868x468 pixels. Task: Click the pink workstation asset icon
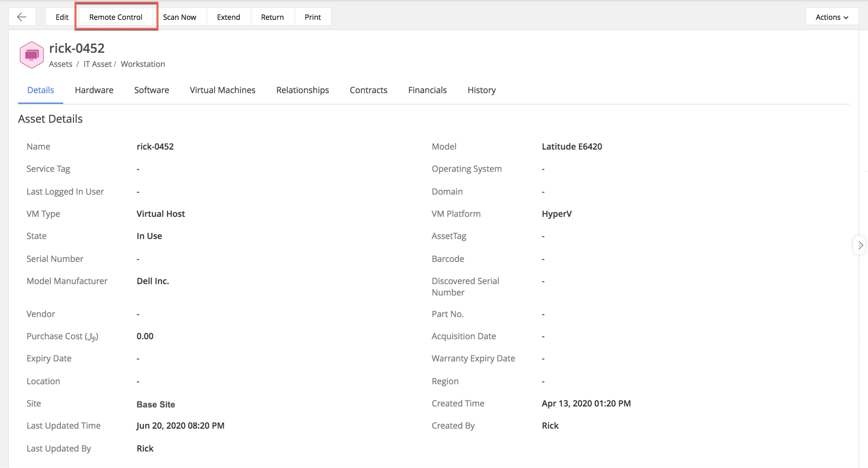pos(32,55)
